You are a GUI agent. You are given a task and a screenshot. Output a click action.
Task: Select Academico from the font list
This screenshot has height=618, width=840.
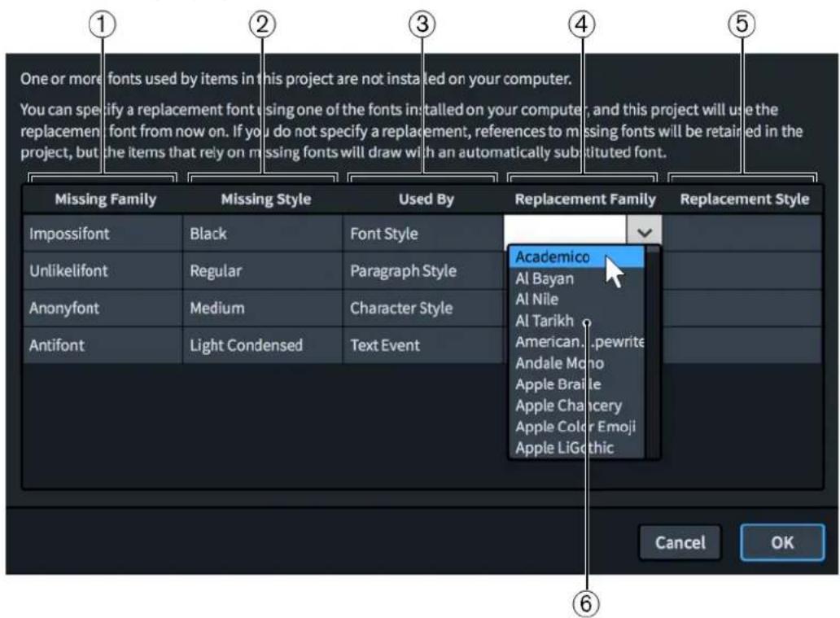[x=576, y=257]
